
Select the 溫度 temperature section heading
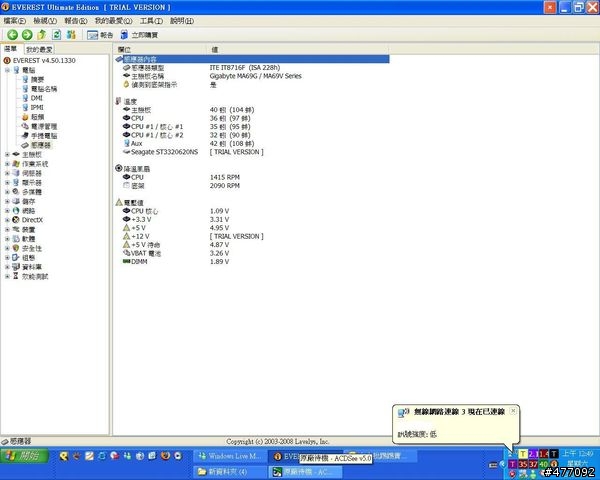[130, 101]
